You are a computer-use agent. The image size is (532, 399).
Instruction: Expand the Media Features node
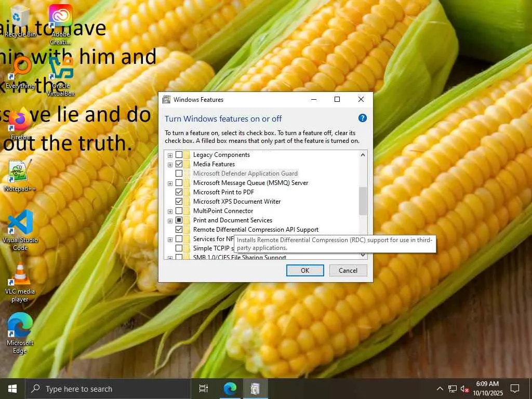click(170, 165)
